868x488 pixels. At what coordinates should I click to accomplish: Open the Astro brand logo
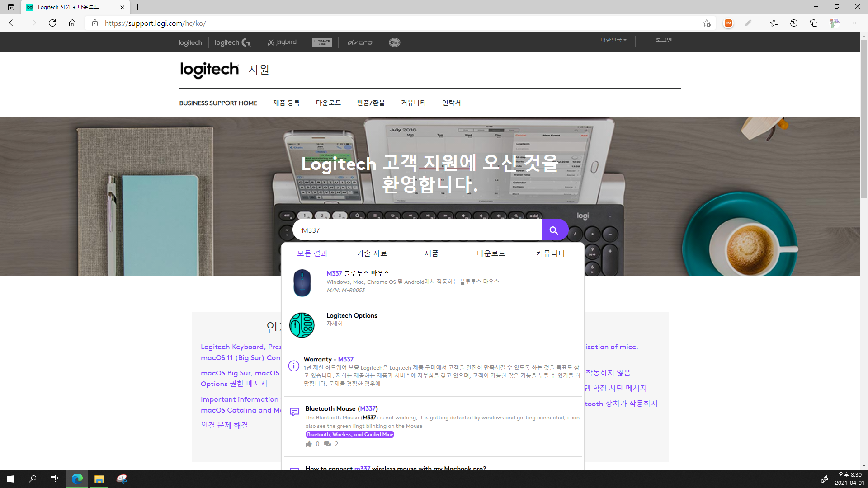point(360,42)
